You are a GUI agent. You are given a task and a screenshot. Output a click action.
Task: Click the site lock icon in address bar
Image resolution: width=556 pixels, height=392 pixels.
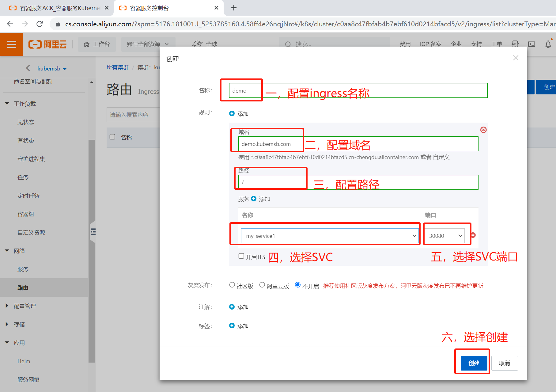click(58, 24)
